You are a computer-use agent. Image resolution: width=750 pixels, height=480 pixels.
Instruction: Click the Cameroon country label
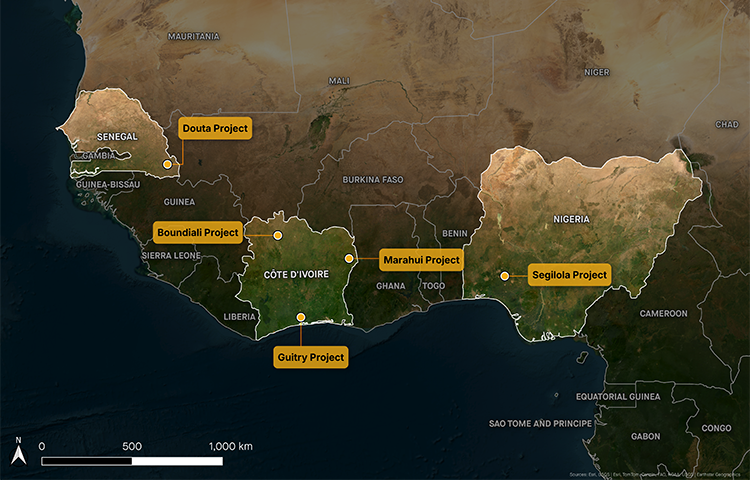(x=664, y=313)
